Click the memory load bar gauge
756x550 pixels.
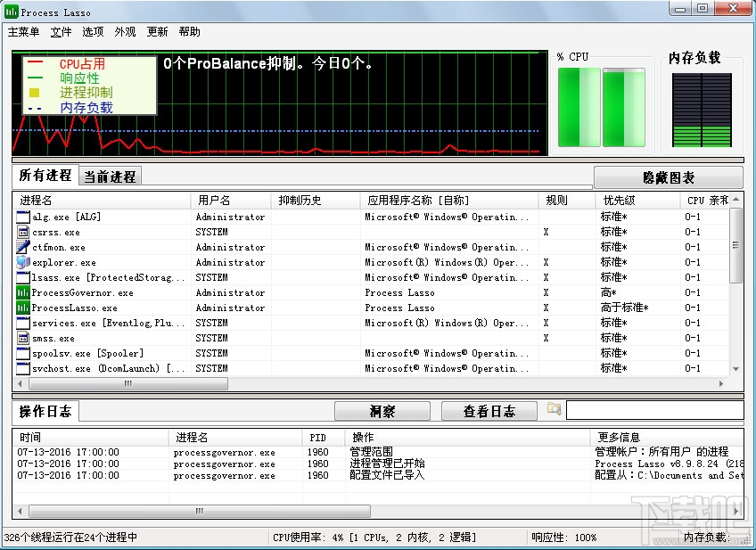click(702, 111)
